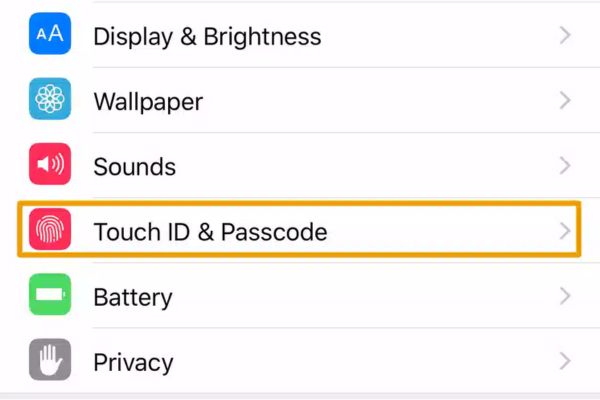Tap the red Sounds speaker icon

click(x=49, y=166)
